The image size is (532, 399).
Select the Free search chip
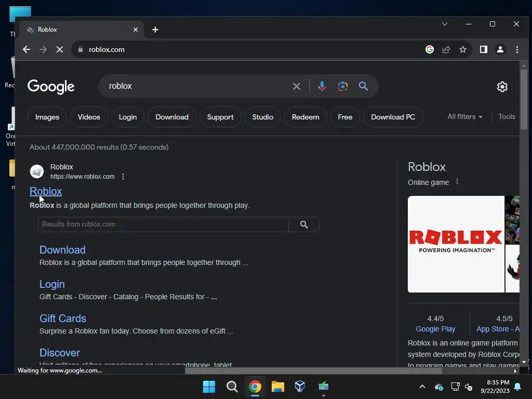tap(345, 117)
